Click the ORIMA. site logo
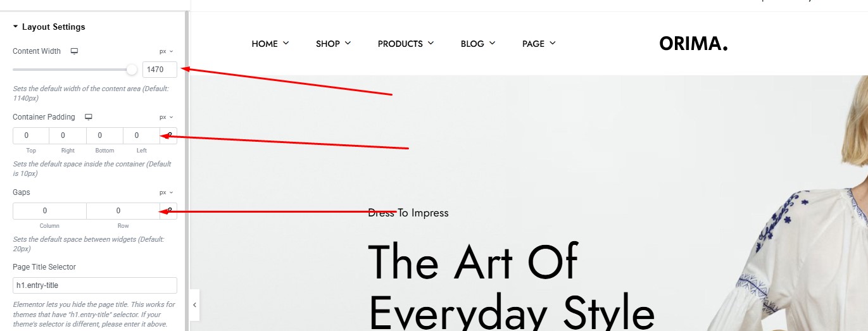Screen dimensions: 868x331 point(693,44)
